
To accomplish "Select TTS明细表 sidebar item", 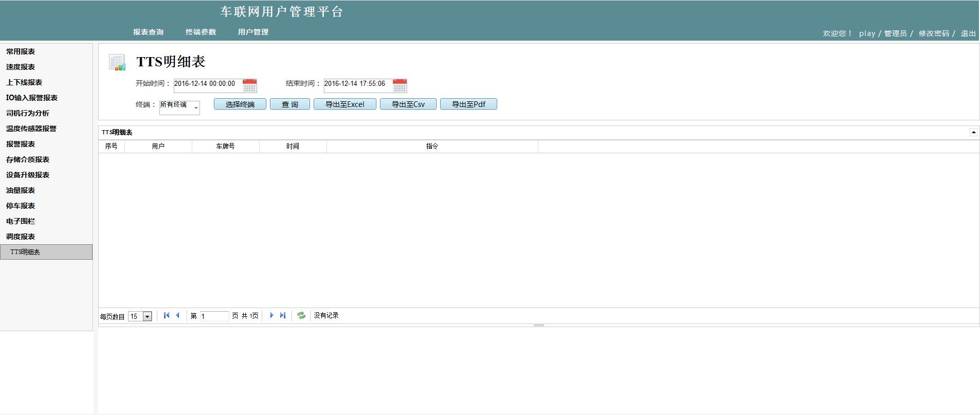I will click(46, 252).
